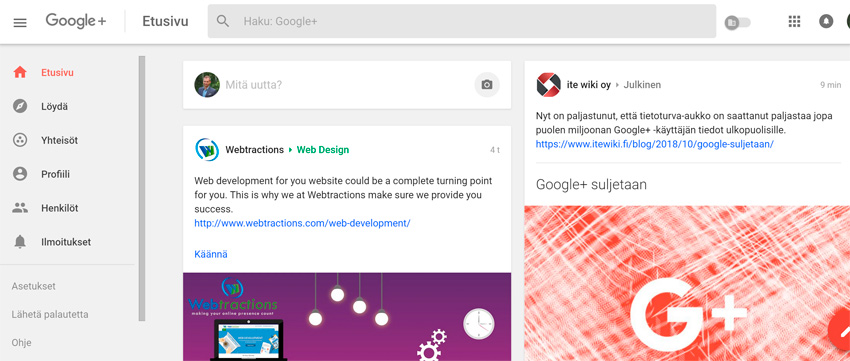Click the Julkinen visibility label
This screenshot has height=361, width=850.
click(x=642, y=85)
